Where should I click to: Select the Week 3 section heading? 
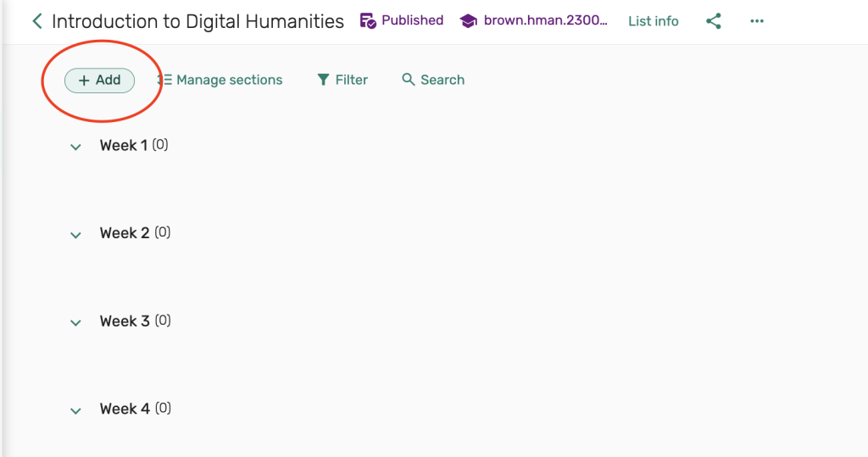point(124,321)
